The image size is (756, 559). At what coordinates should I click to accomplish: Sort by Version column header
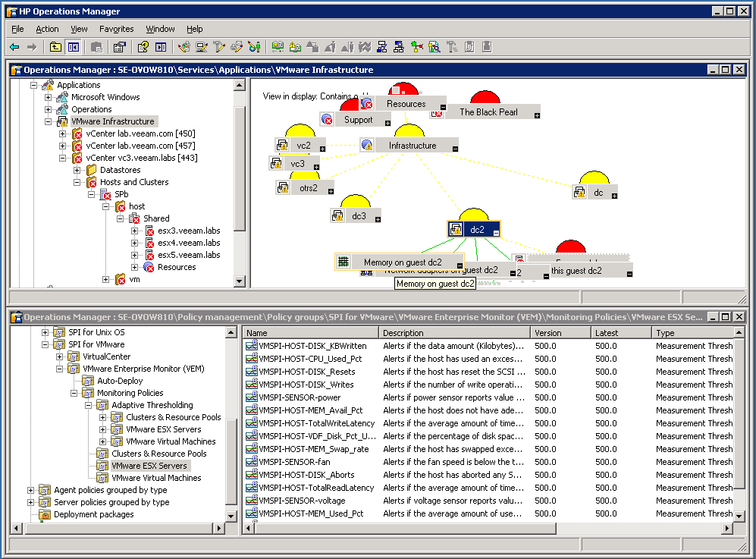(560, 333)
